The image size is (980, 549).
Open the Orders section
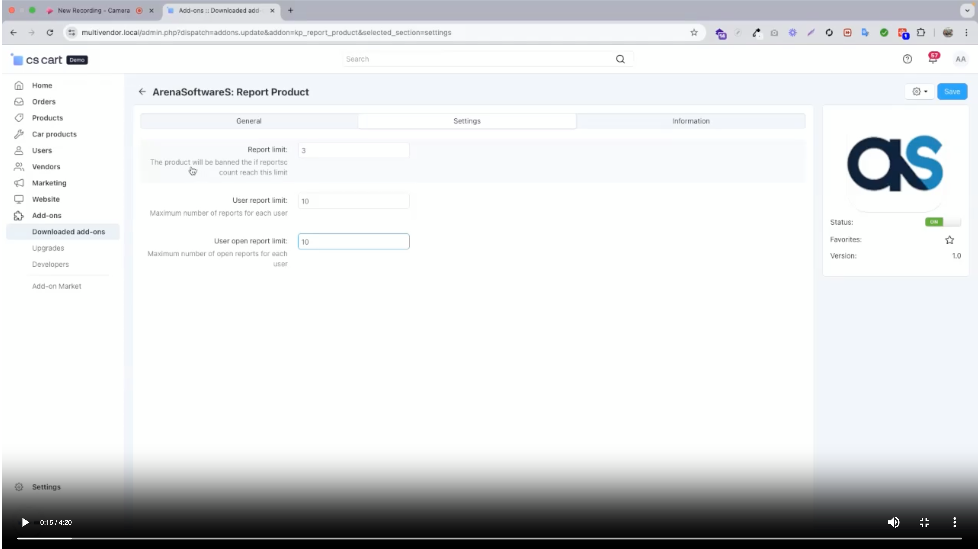click(43, 102)
